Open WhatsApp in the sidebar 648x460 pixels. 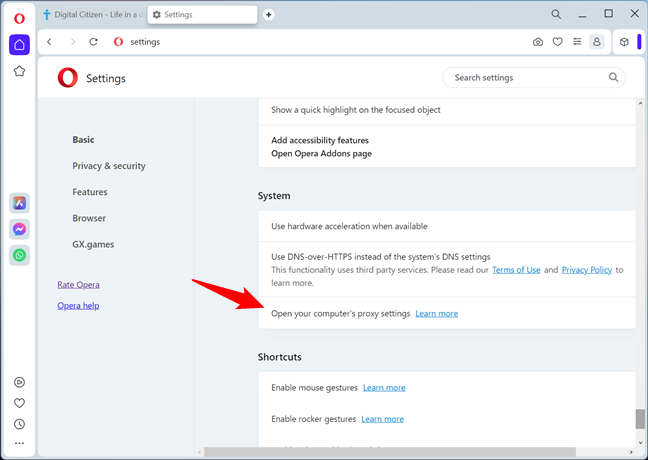[x=19, y=255]
